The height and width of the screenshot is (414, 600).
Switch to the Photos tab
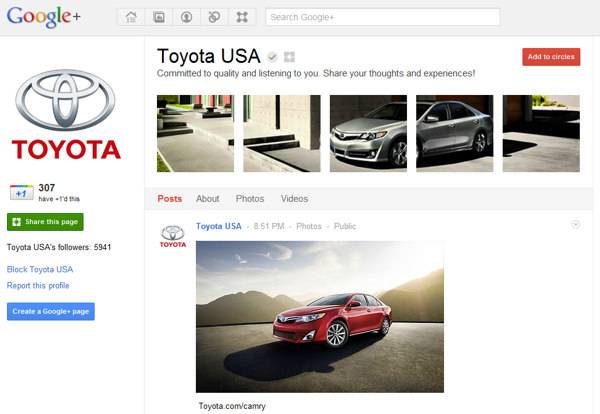click(250, 199)
